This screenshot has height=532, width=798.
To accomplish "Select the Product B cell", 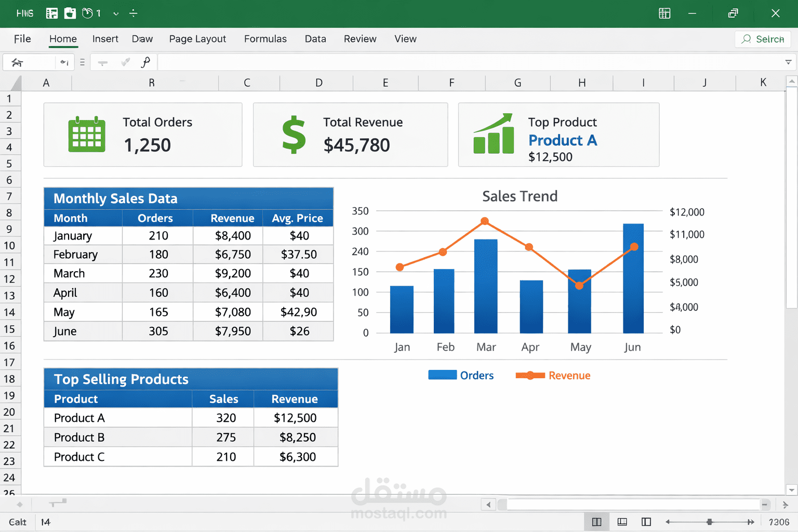I will [118, 437].
